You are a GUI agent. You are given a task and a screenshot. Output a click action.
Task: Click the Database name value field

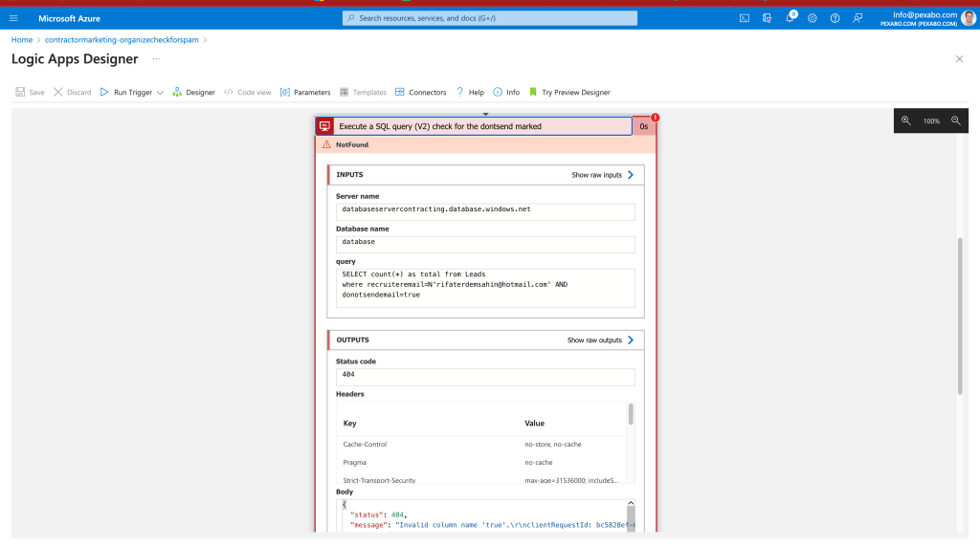point(485,244)
